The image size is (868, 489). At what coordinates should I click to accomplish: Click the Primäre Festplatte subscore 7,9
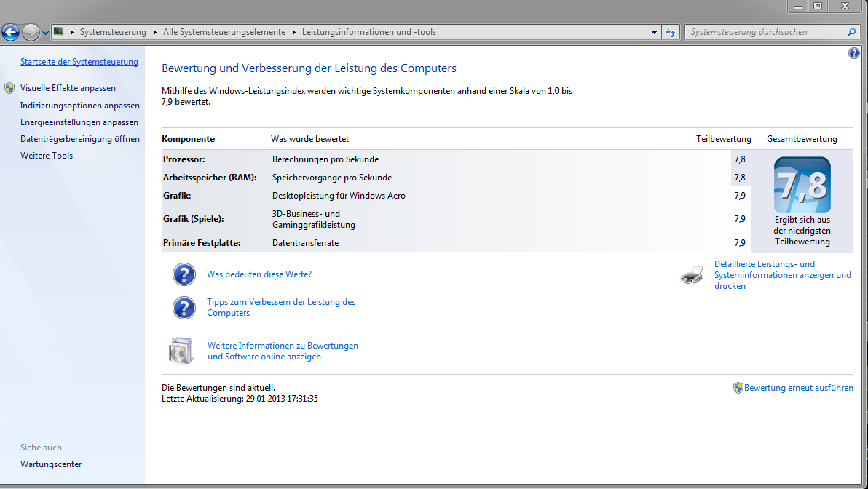point(740,243)
